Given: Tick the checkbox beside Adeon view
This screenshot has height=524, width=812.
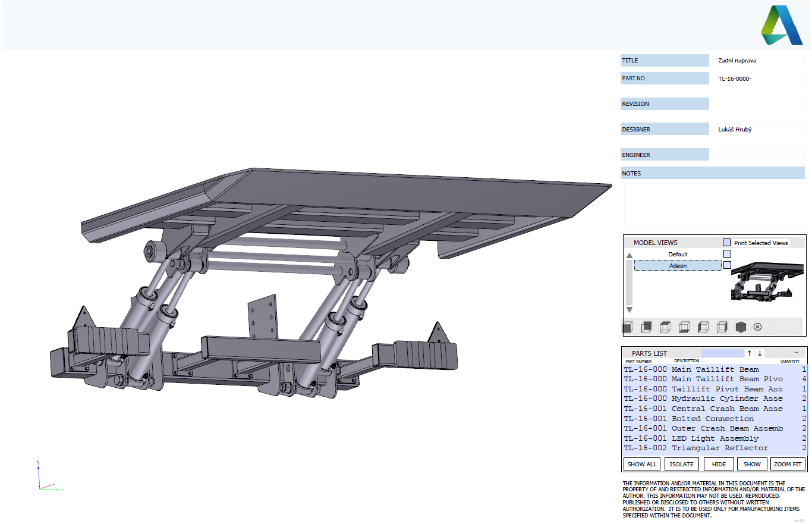Looking at the screenshot, I should [727, 265].
